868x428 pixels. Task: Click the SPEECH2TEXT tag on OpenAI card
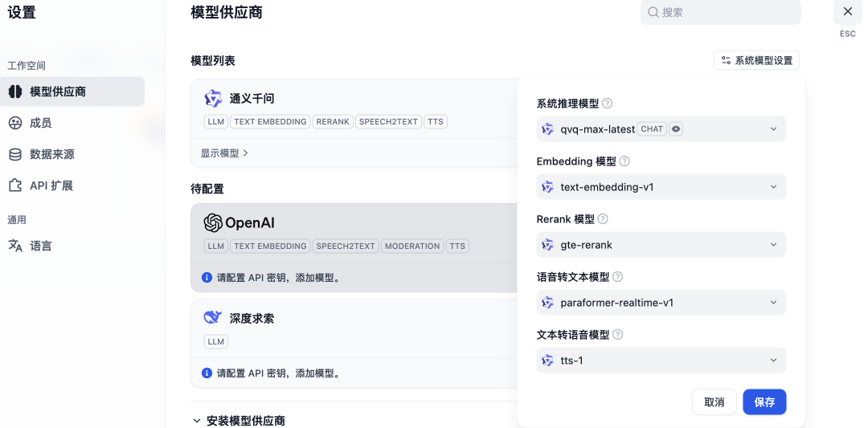click(346, 246)
